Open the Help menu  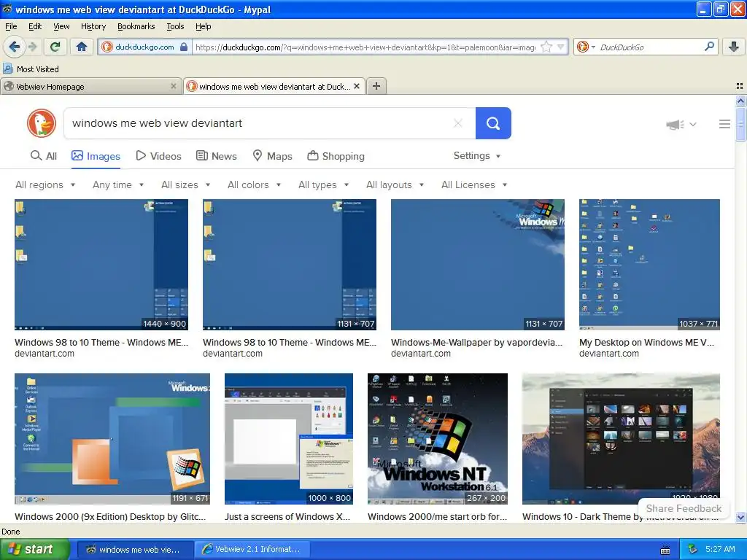(x=204, y=26)
